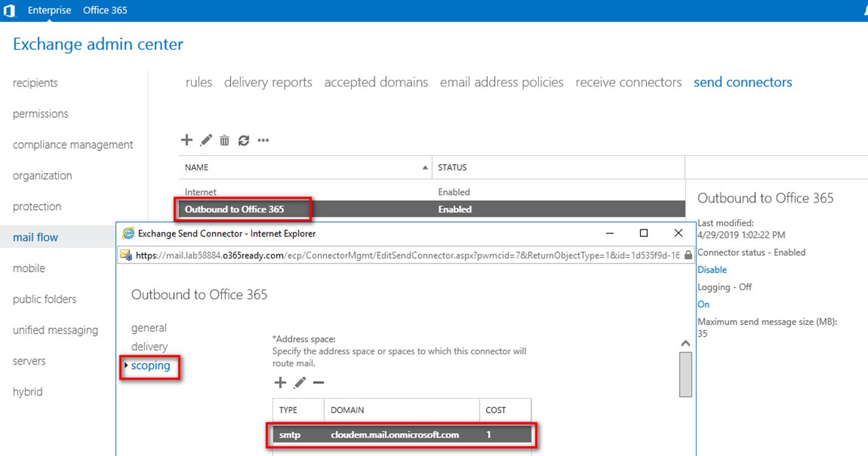Viewport: 868px width, 456px height.
Task: Switch to accepted domains tab
Action: click(376, 82)
